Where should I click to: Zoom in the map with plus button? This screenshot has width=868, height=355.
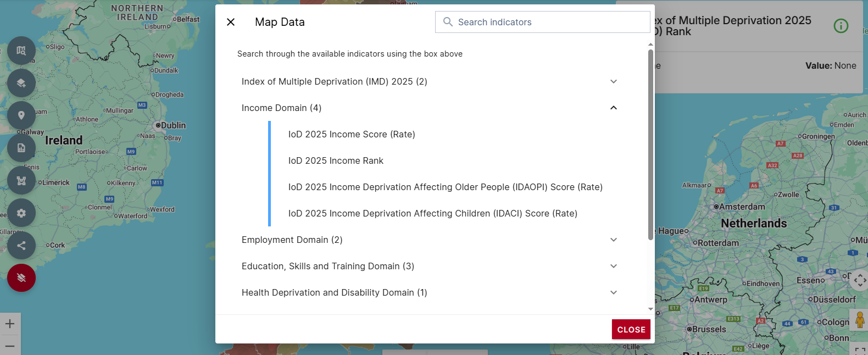tap(10, 324)
